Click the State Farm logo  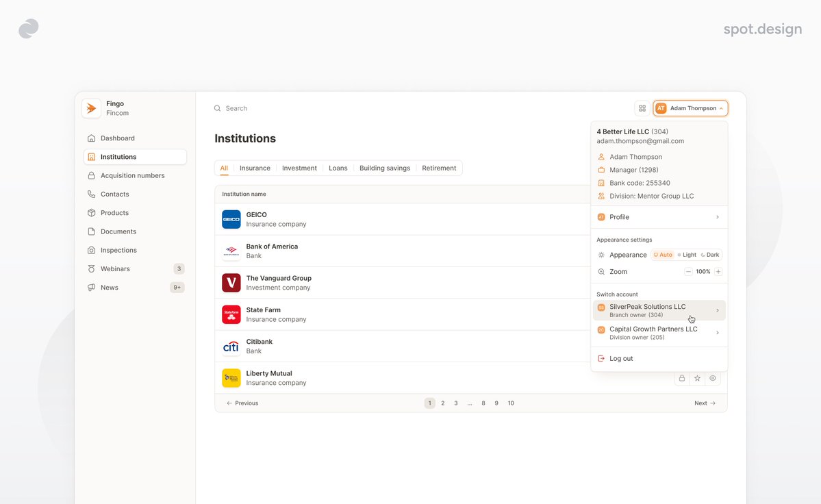point(231,314)
